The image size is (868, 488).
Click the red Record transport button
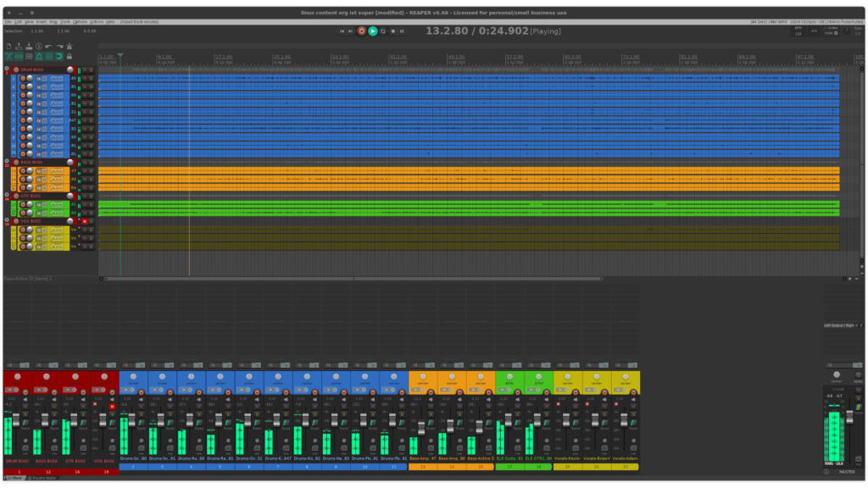point(361,31)
